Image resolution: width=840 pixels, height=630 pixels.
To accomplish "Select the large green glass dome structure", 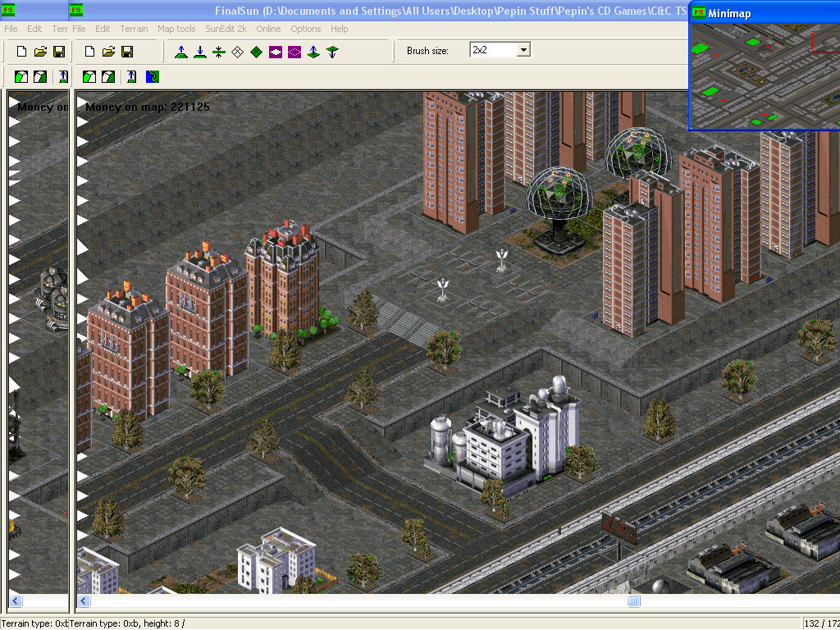I will click(x=559, y=209).
